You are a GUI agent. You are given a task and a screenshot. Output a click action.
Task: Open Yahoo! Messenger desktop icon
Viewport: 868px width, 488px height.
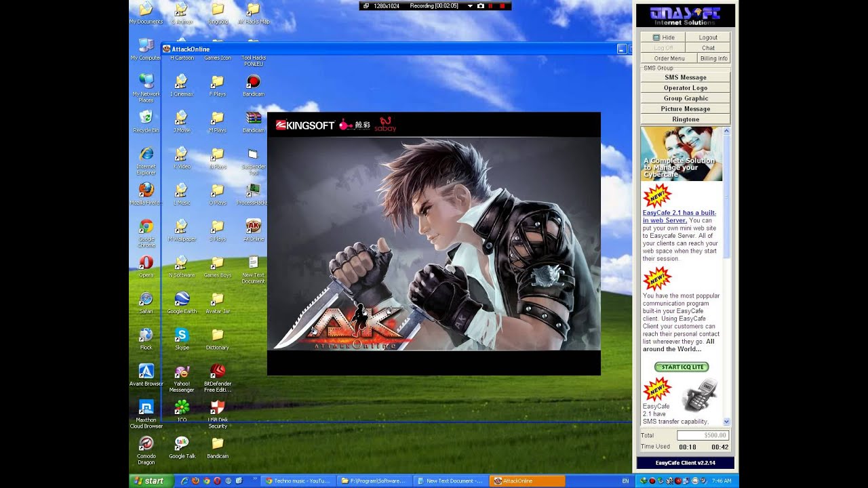182,378
